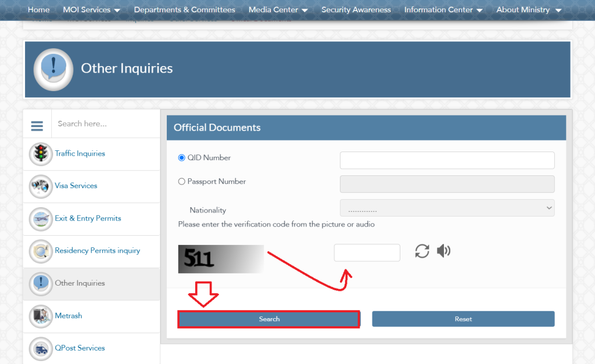Select the Passport Number radio button
The height and width of the screenshot is (364, 595).
coord(182,182)
